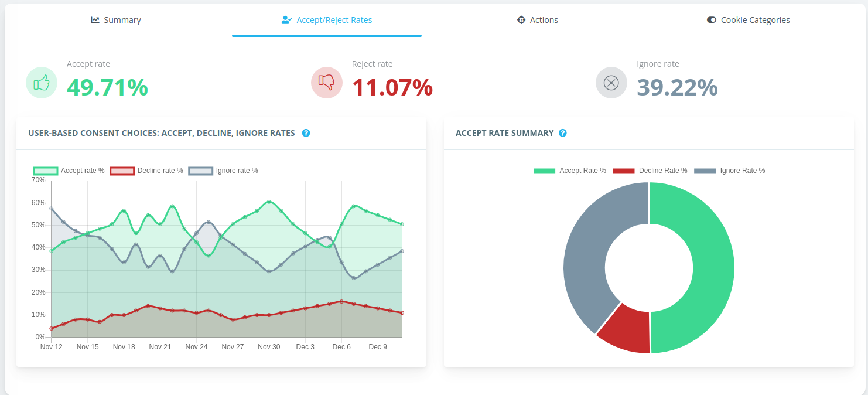This screenshot has height=395, width=868.
Task: Click the crosshair icon next to Actions
Action: [x=521, y=19]
